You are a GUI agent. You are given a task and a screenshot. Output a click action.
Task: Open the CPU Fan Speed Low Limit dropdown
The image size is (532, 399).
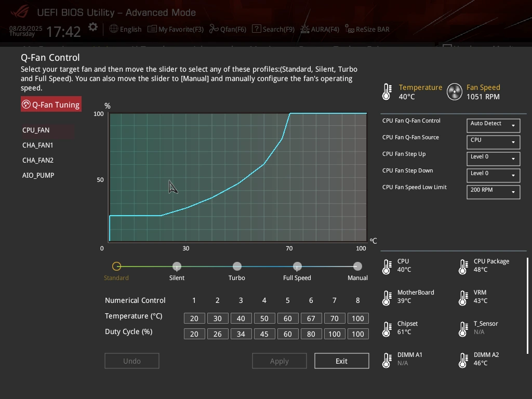[x=494, y=192]
